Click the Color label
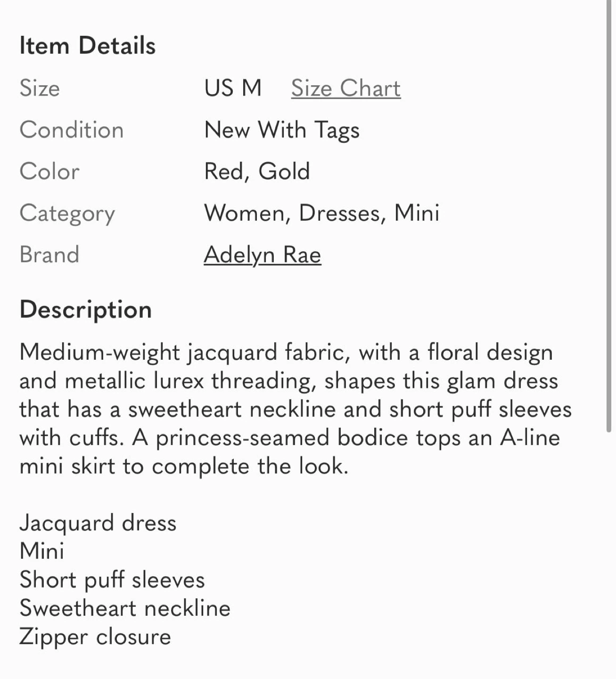Viewport: 616px width, 679px height. point(49,172)
